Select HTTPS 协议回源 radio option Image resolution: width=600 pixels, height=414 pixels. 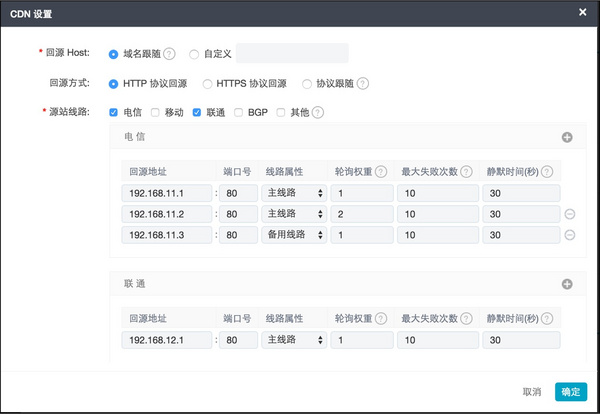(208, 84)
